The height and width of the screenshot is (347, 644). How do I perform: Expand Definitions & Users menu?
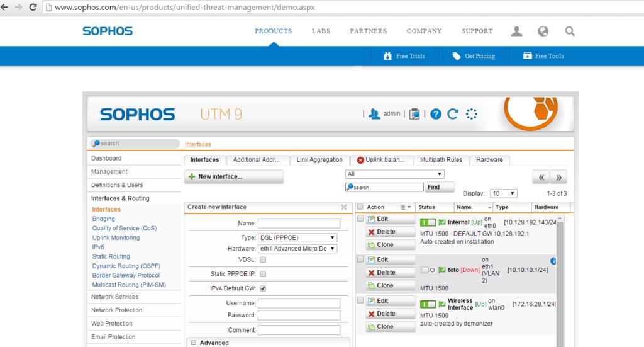coord(117,185)
